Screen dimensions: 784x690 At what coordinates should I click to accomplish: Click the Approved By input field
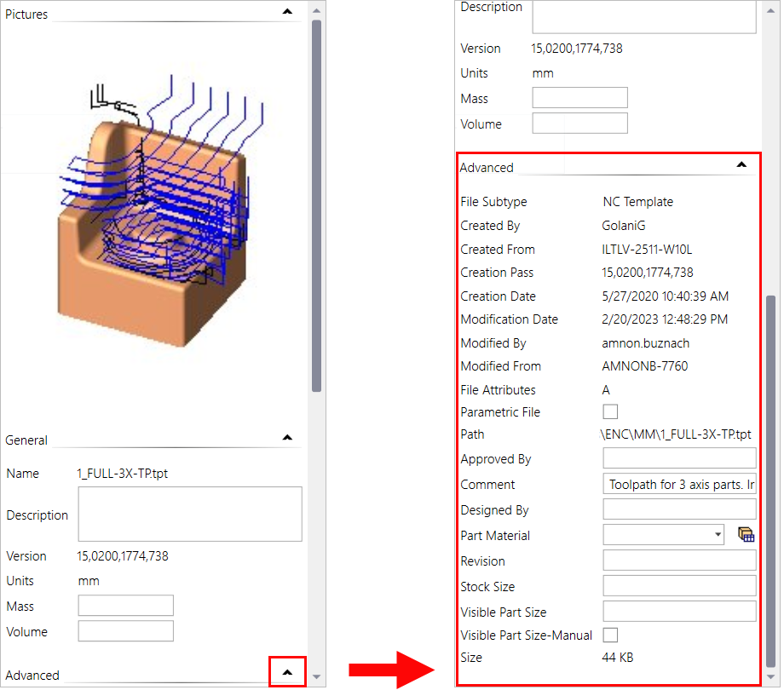click(x=679, y=458)
